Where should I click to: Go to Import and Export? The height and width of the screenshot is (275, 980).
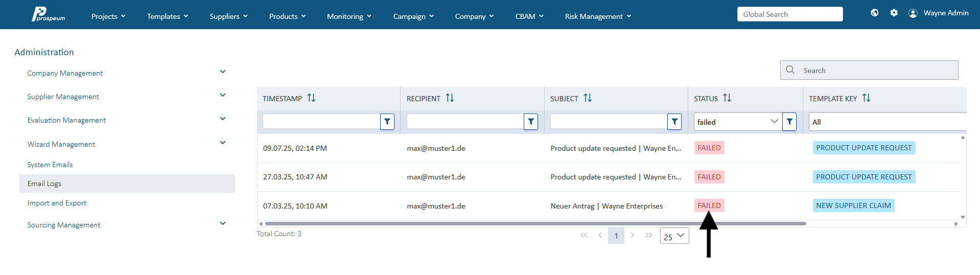[x=57, y=203]
